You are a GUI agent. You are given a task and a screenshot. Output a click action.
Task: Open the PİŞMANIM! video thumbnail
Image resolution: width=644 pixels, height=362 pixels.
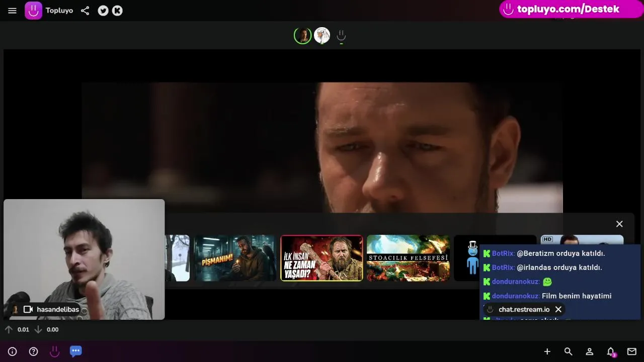[x=235, y=258]
